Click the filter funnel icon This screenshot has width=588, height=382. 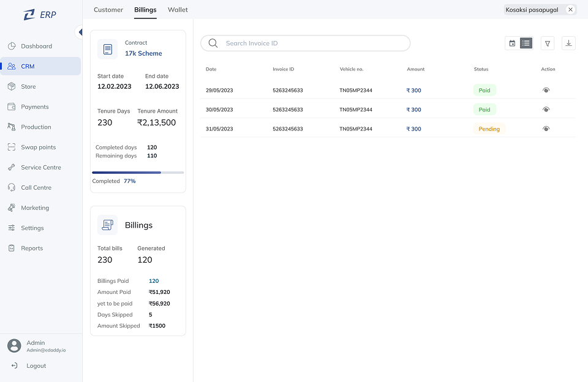tap(548, 43)
